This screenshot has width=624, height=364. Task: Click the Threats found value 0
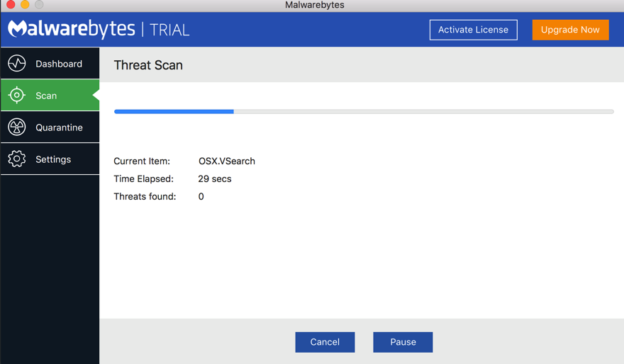pyautogui.click(x=201, y=196)
